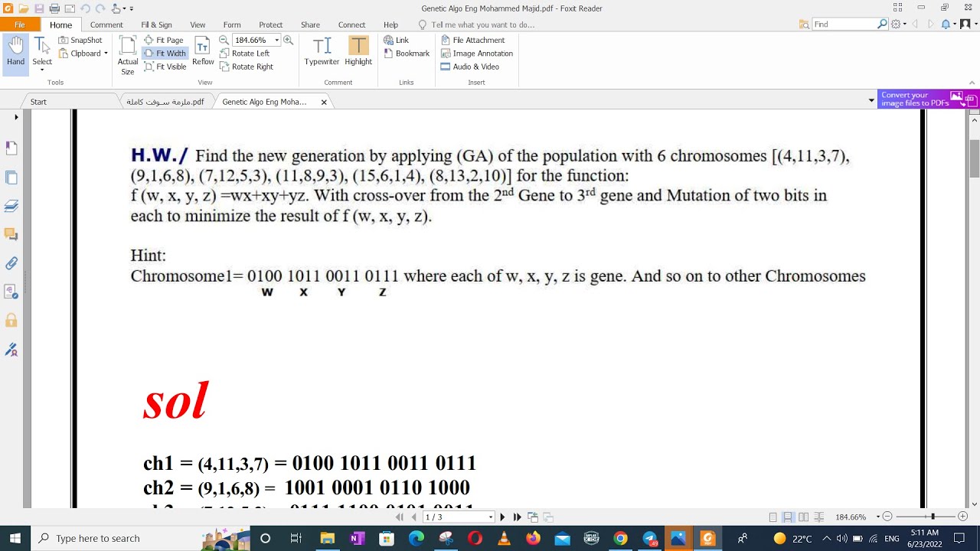
Task: Click the Find search field
Action: click(843, 24)
